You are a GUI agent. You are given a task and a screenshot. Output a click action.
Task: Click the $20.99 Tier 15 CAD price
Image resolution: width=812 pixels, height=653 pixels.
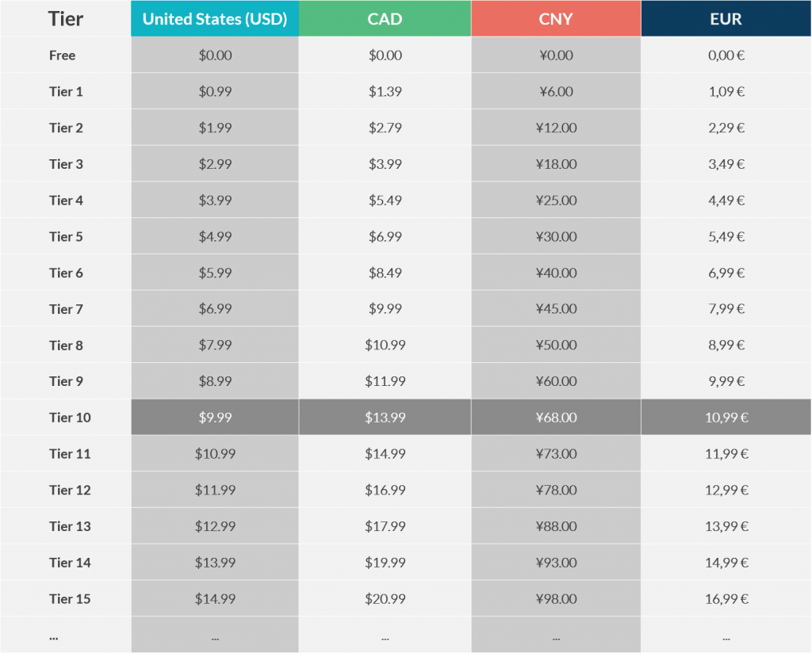click(x=385, y=598)
